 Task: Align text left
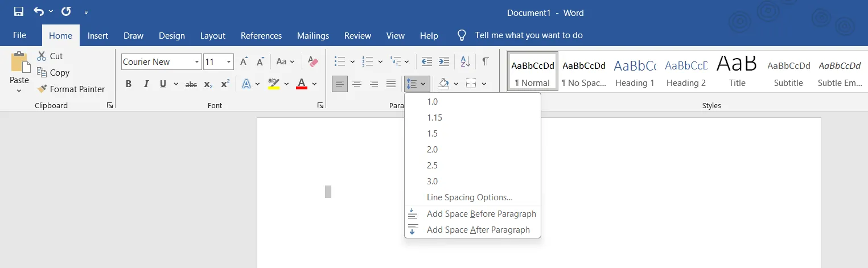[x=340, y=84]
